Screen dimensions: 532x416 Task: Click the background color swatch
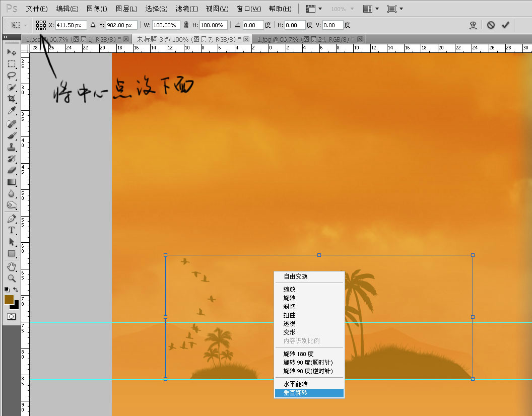pyautogui.click(x=16, y=306)
